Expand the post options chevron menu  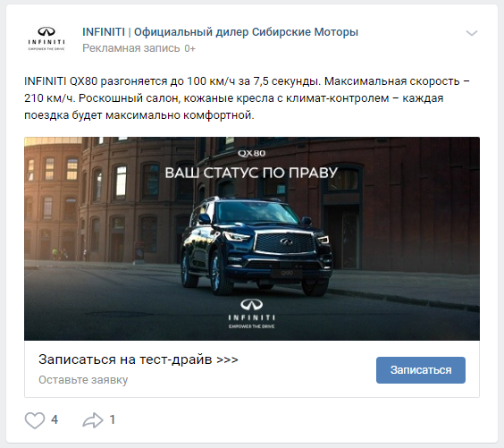(x=472, y=33)
